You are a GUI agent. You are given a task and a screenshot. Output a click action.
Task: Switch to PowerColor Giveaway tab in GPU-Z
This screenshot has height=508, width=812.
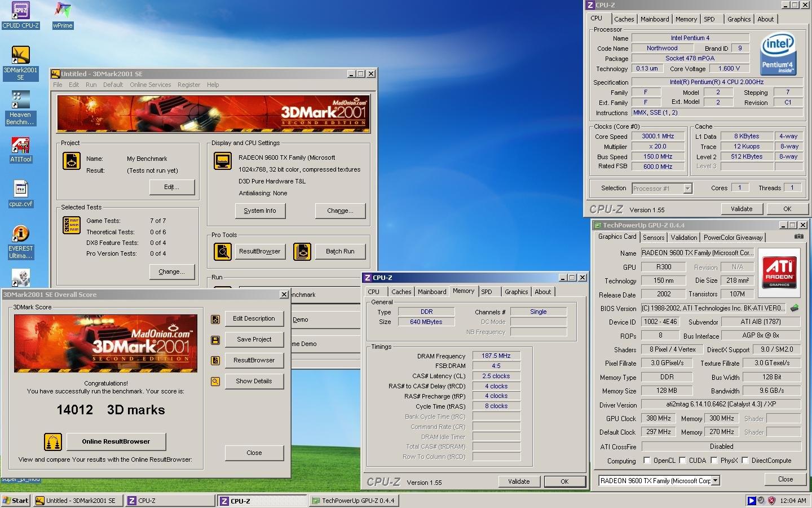click(733, 238)
